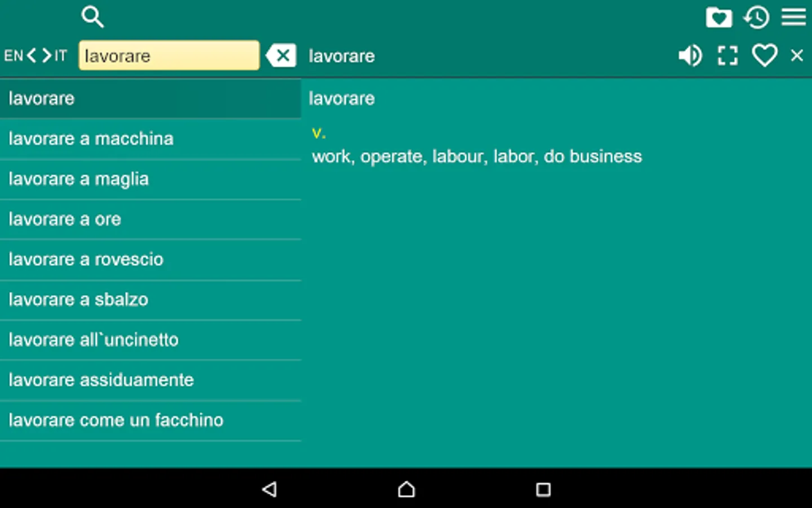Viewport: 812px width, 508px height.
Task: Tap the Android home navigation button
Action: click(x=406, y=489)
